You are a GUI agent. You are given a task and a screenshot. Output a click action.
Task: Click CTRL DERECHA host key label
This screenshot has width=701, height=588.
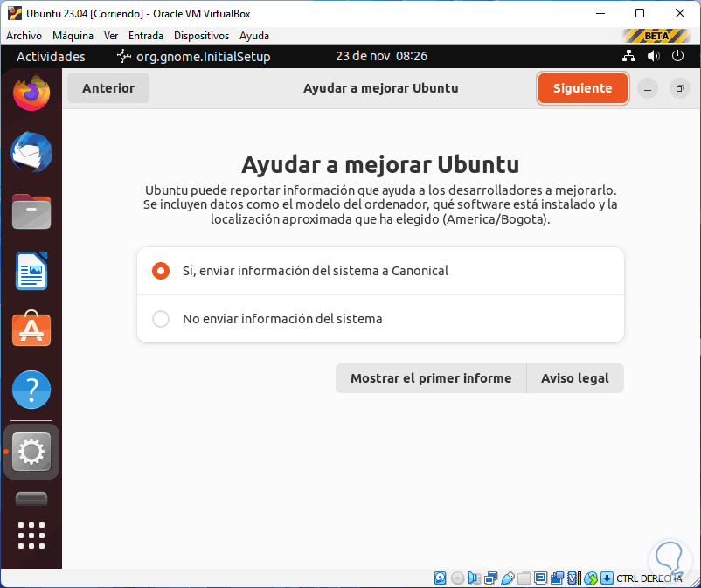click(x=649, y=578)
